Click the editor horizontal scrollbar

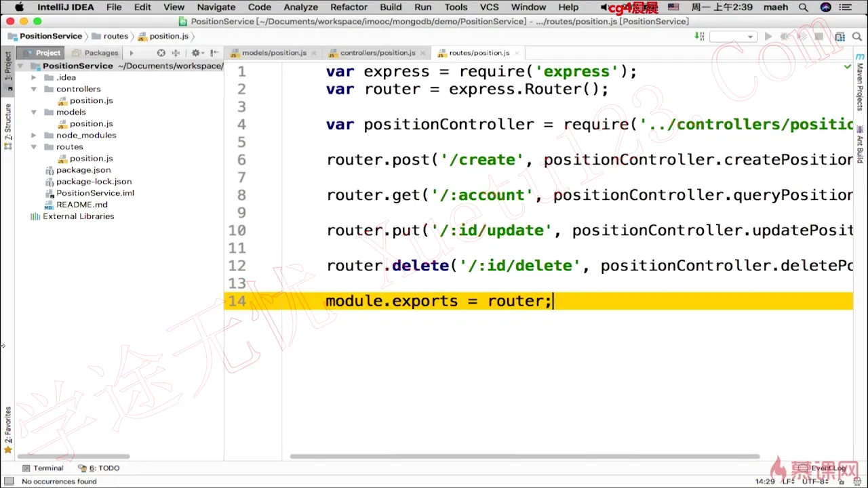coord(525,456)
